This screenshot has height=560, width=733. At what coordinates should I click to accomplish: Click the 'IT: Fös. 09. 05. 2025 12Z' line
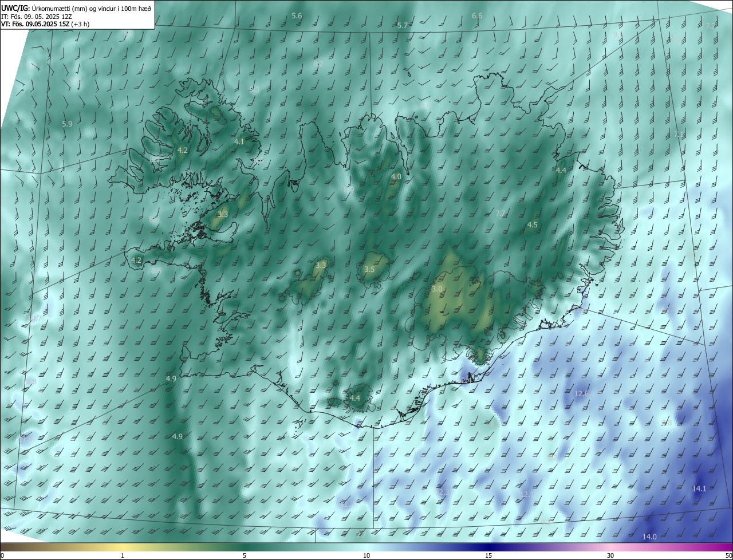pos(36,17)
